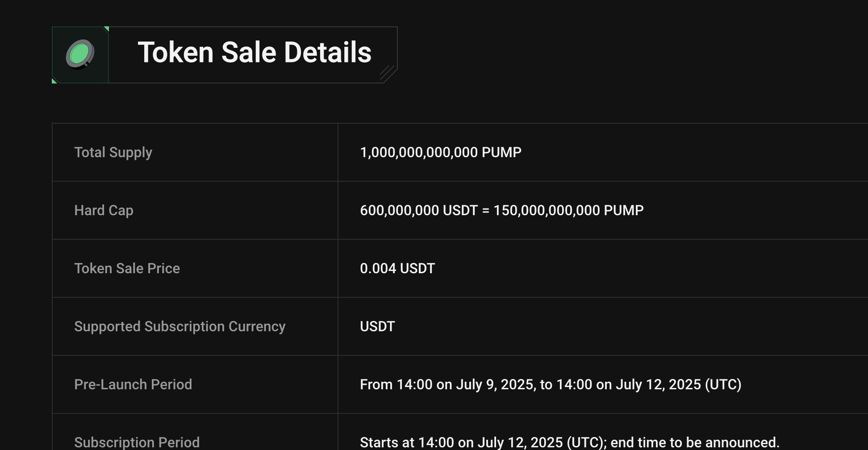
Task: Click the green triangle at the icon box's bottom-left
Action: tap(54, 81)
